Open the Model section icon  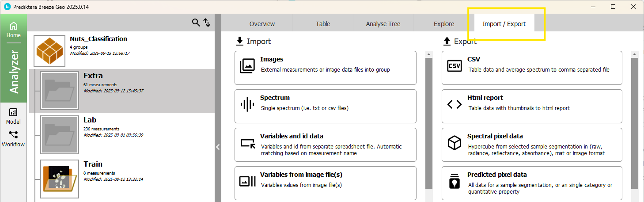click(13, 116)
